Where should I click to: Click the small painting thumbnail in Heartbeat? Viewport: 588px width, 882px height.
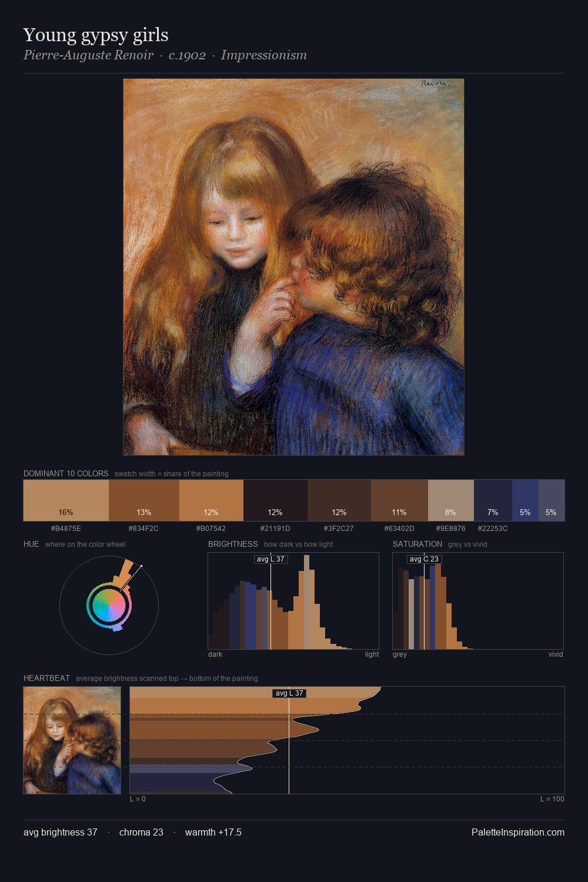(72, 740)
